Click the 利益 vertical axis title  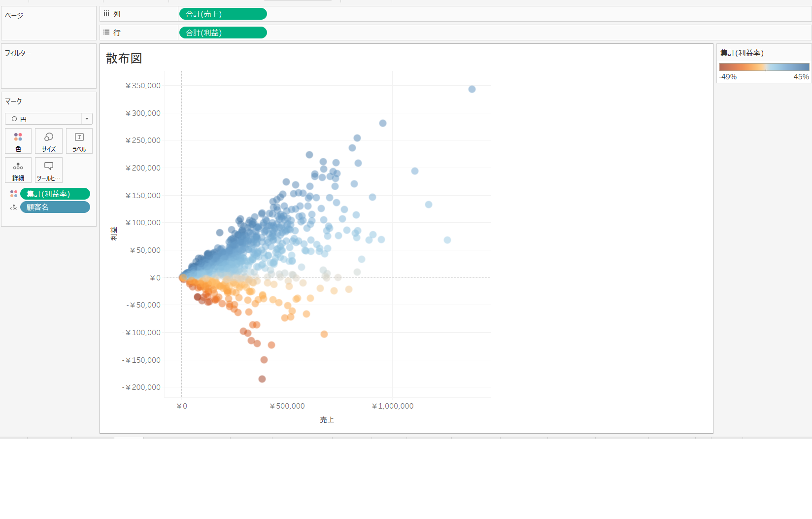[114, 234]
